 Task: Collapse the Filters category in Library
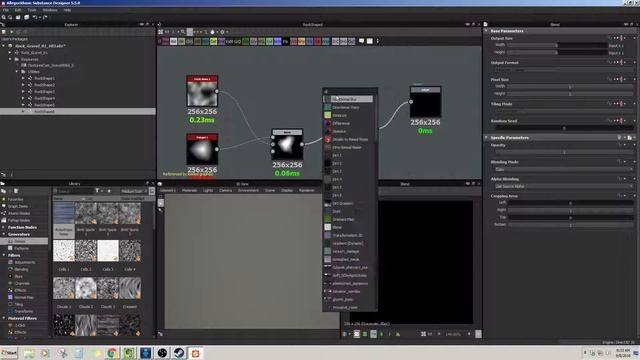[4, 255]
